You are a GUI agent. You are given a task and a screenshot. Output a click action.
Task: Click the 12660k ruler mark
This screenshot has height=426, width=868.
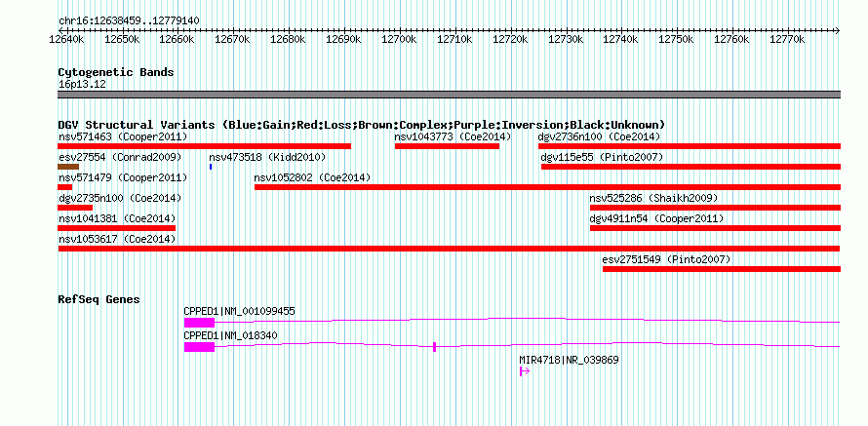[178, 39]
